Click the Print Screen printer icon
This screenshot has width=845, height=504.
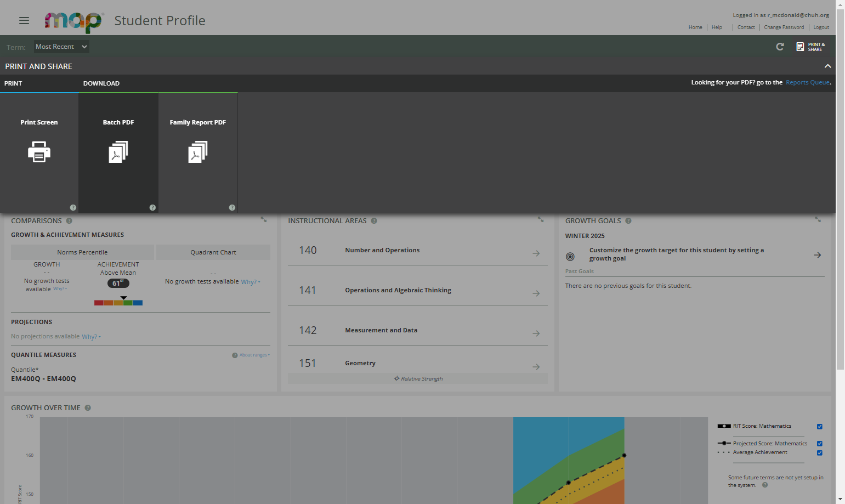pyautogui.click(x=39, y=152)
